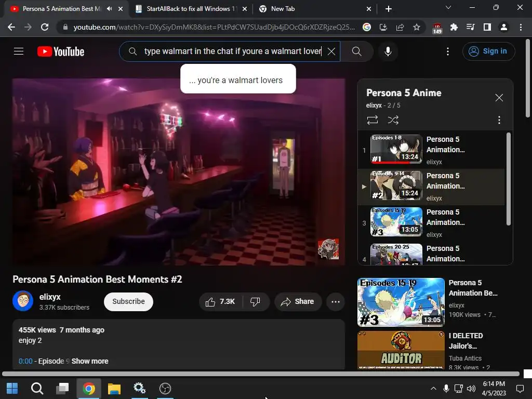This screenshot has width=532, height=399.
Task: Go back in browser history
Action: (11, 27)
